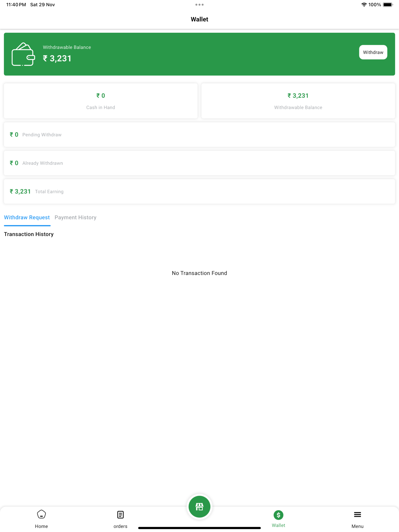Select the Already Withdrawn row
Image resolution: width=399 pixels, height=532 pixels.
199,163
